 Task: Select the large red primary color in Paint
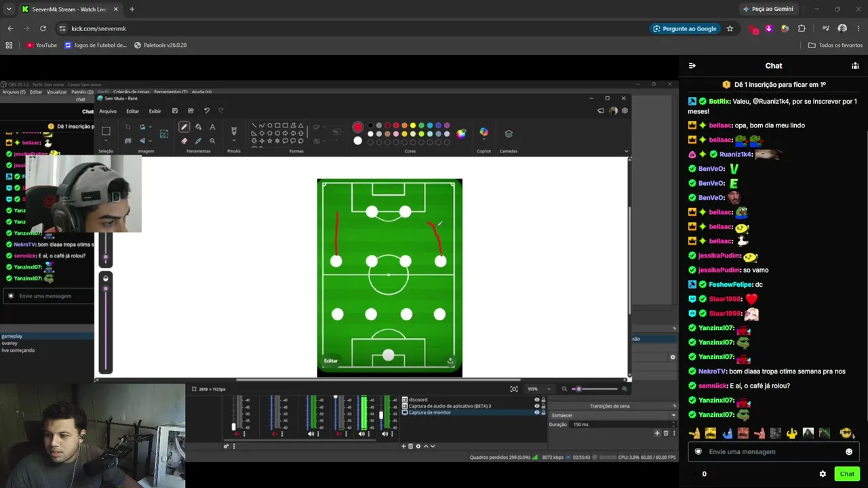(x=357, y=127)
